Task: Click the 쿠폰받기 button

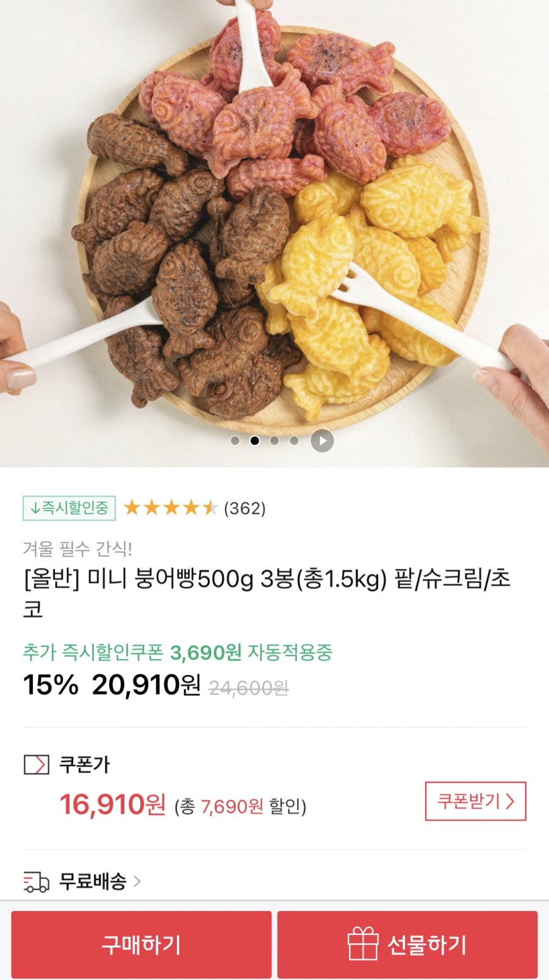Action: [x=475, y=801]
